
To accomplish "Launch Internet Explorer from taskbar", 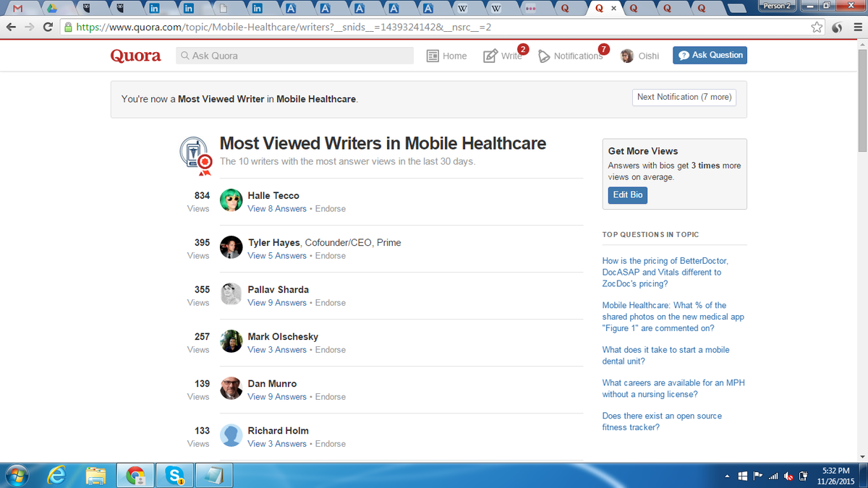I will pyautogui.click(x=56, y=475).
